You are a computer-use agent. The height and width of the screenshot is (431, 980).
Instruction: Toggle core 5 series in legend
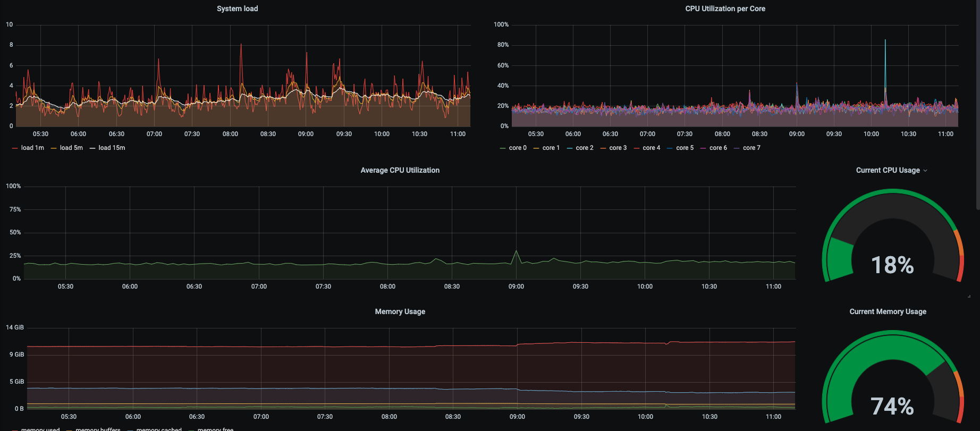pos(685,148)
